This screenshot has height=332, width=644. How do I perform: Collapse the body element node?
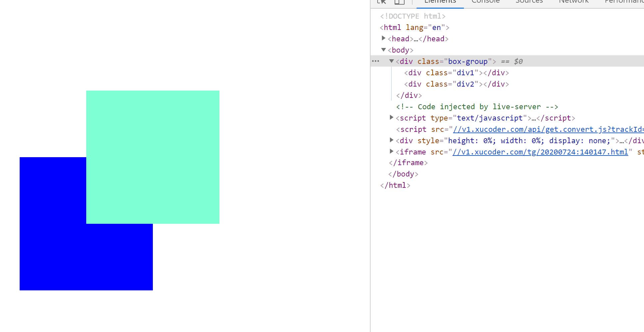pos(384,50)
